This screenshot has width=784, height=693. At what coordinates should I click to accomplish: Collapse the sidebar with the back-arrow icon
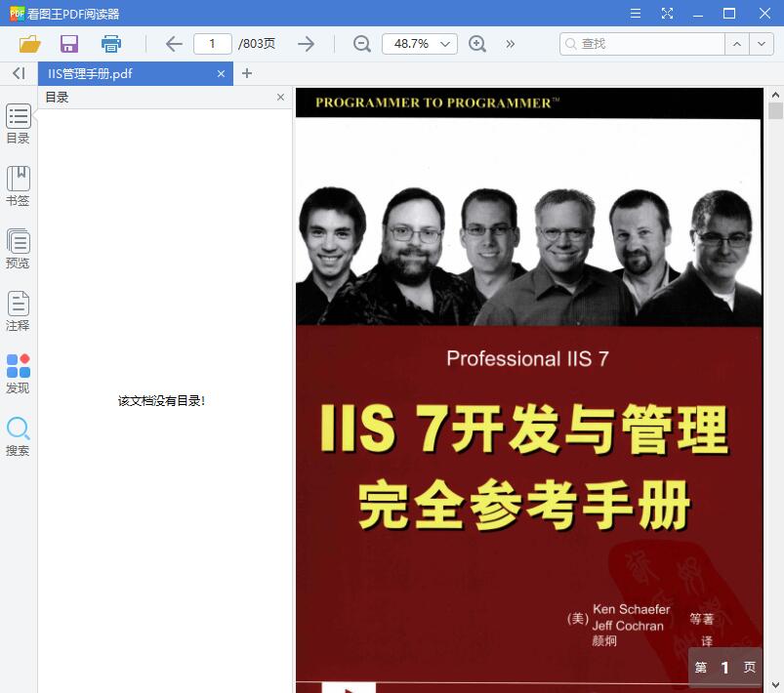[x=19, y=73]
